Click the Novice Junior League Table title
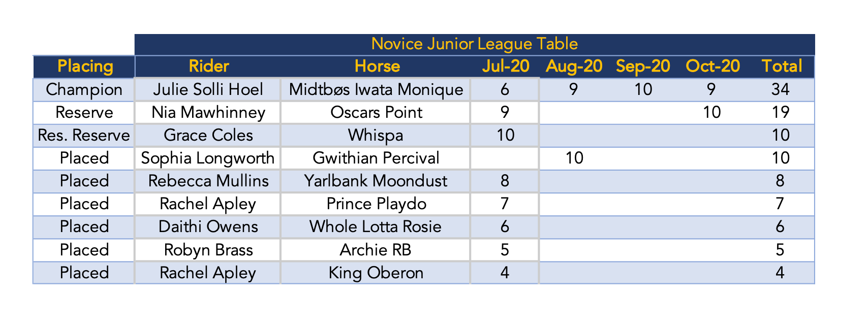 (474, 44)
